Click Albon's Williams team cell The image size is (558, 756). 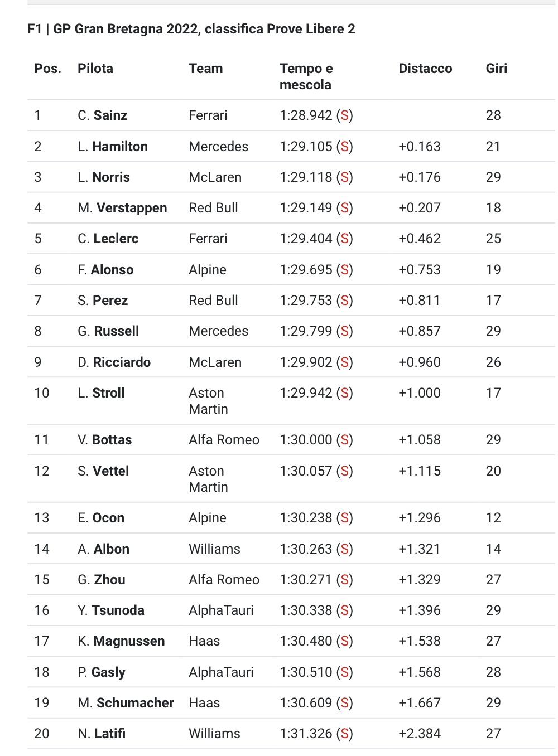pos(214,549)
